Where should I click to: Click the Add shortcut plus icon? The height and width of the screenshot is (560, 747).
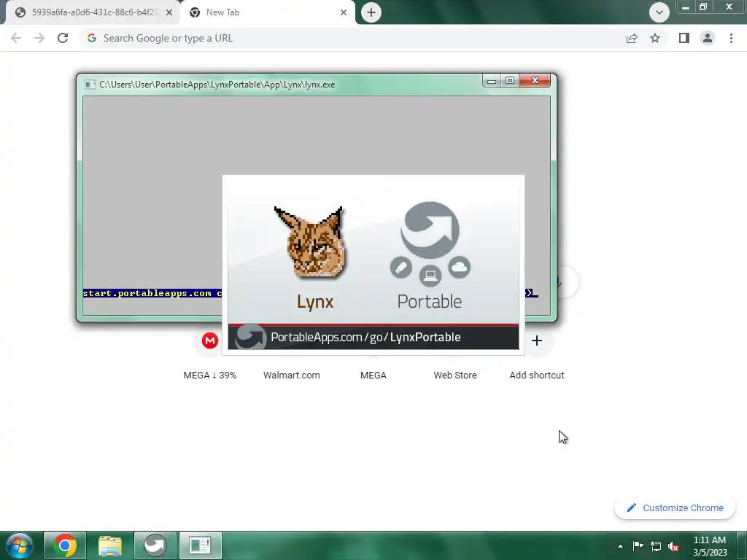click(x=536, y=341)
